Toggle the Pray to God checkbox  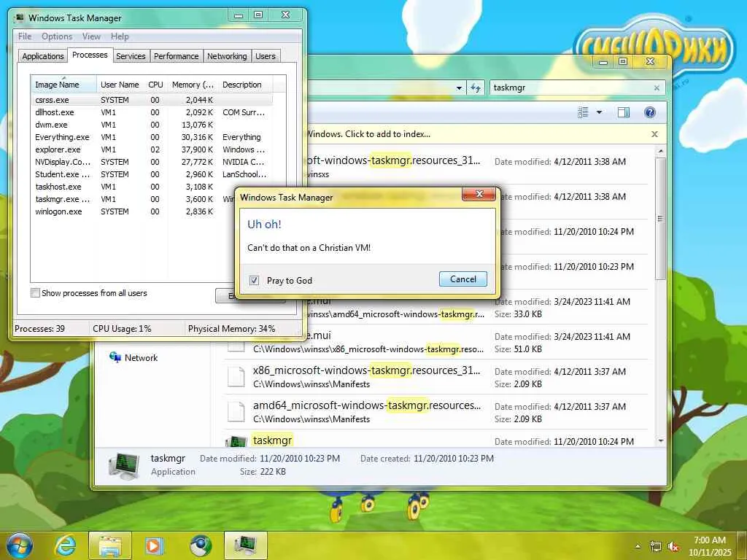coord(255,281)
